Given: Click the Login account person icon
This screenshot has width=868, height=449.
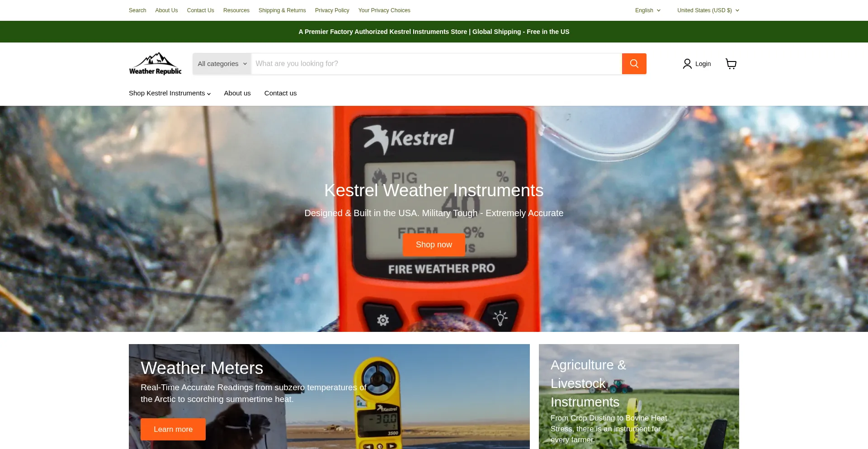Looking at the screenshot, I should click(x=687, y=64).
